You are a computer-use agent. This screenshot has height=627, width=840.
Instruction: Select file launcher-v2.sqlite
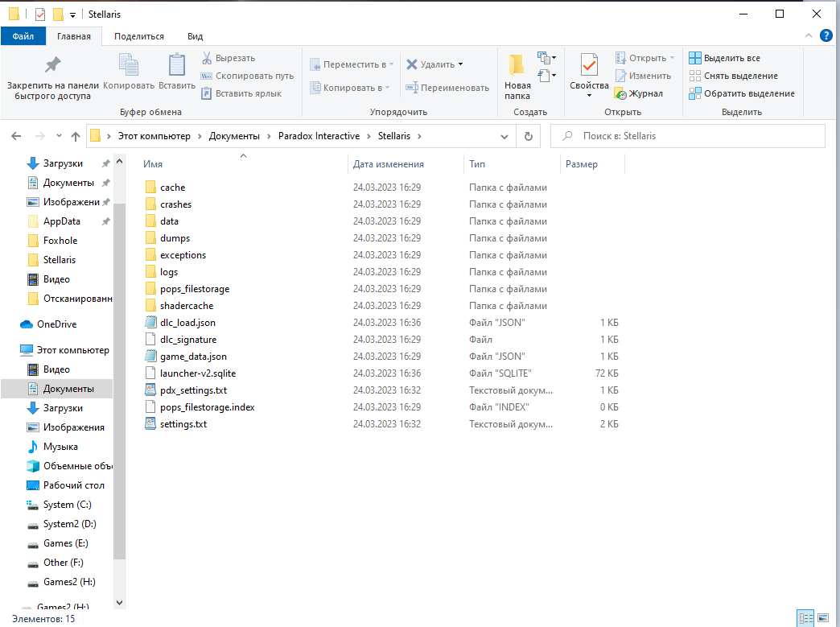click(198, 373)
